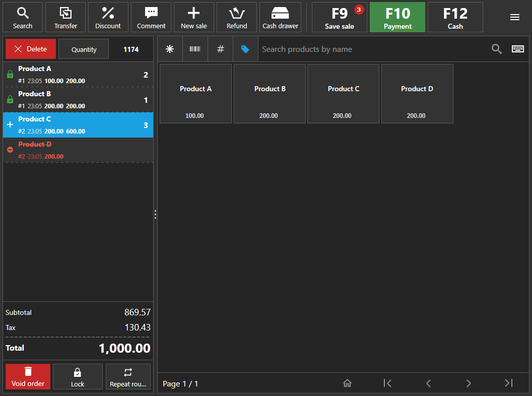Start a New sale
This screenshot has width=532, height=396.
[x=194, y=18]
